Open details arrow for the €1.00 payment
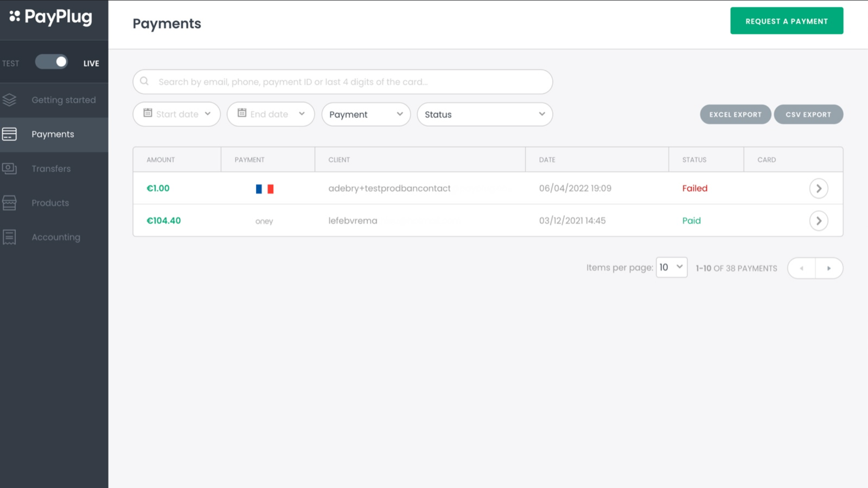868x488 pixels. [x=818, y=188]
